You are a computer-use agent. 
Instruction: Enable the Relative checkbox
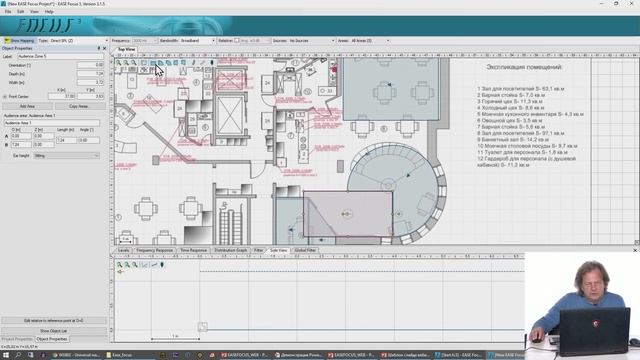coord(237,40)
